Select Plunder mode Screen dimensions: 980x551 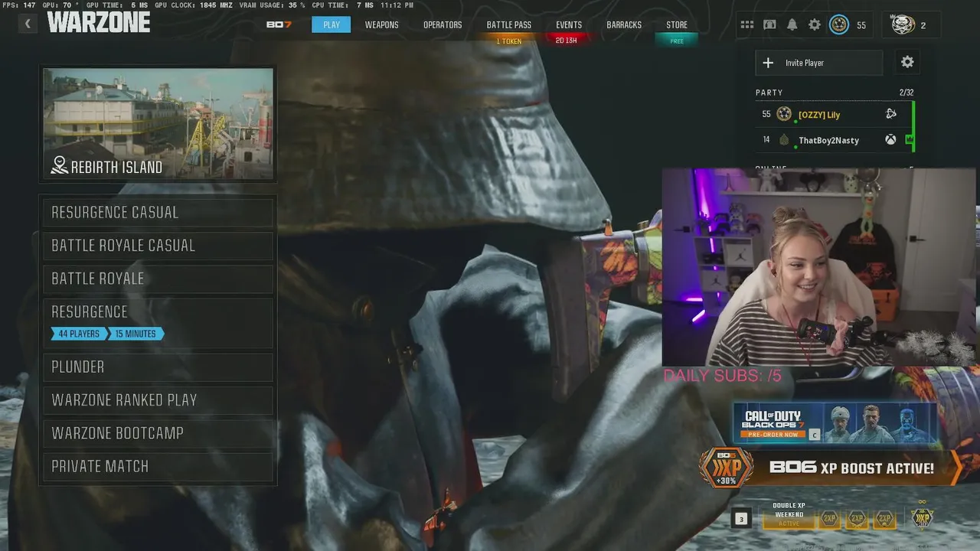[158, 367]
